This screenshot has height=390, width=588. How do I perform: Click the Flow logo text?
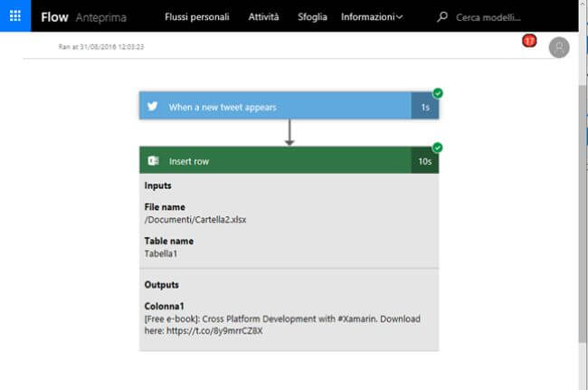point(54,17)
